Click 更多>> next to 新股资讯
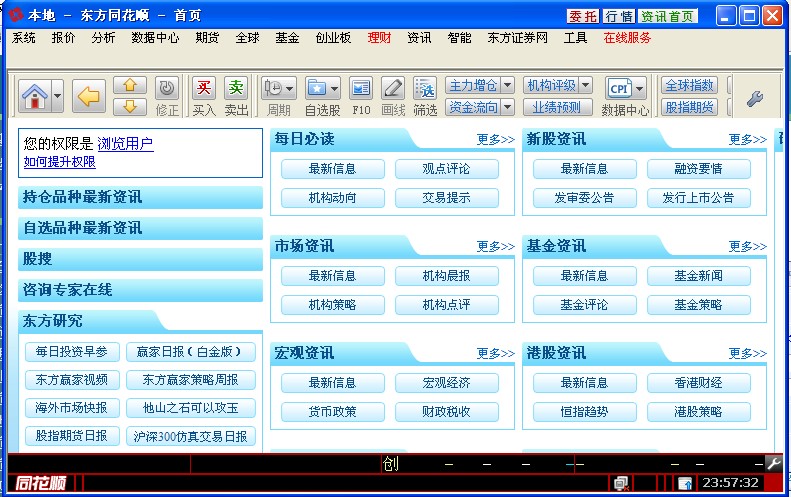 (747, 139)
